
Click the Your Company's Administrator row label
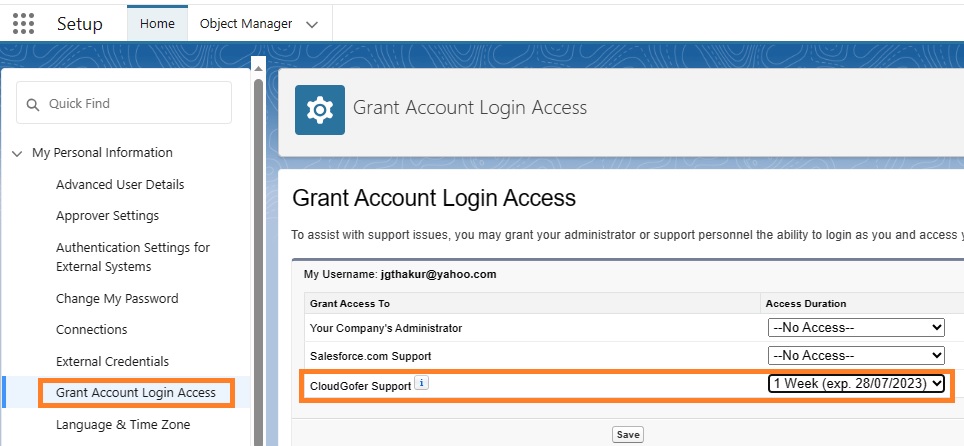(x=386, y=328)
